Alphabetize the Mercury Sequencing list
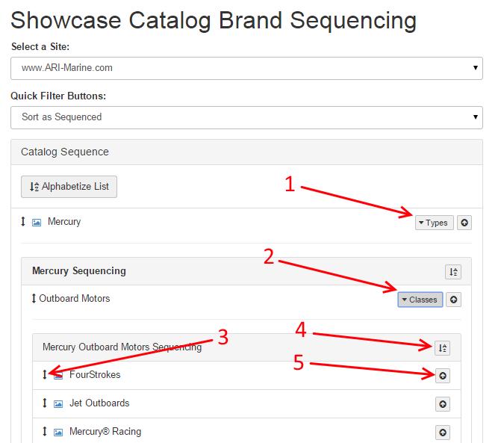 point(453,272)
